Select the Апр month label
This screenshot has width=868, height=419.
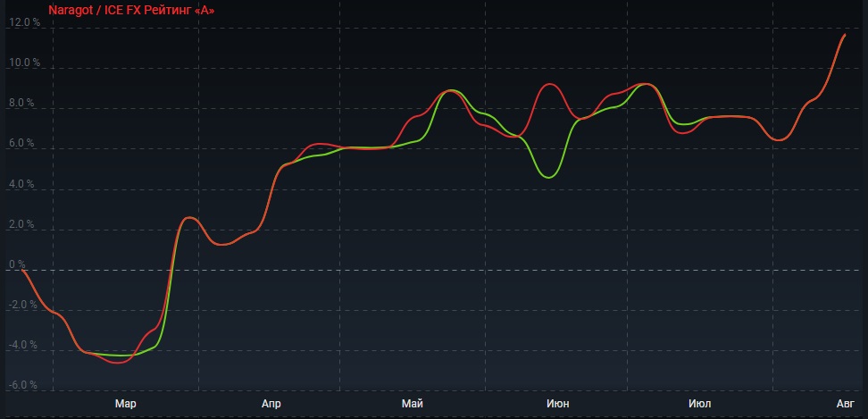(x=271, y=405)
